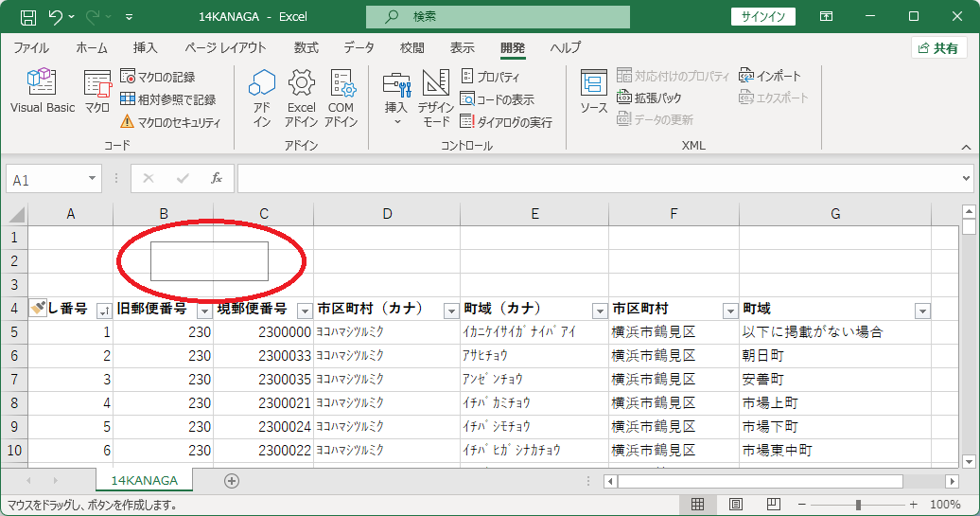The height and width of the screenshot is (516, 980).
Task: Switch to the 表示 tab
Action: coord(462,47)
